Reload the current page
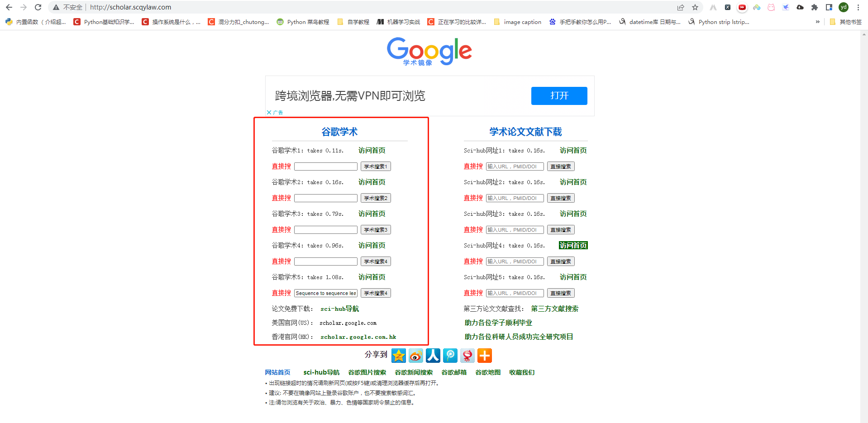The image size is (868, 423). (x=38, y=7)
